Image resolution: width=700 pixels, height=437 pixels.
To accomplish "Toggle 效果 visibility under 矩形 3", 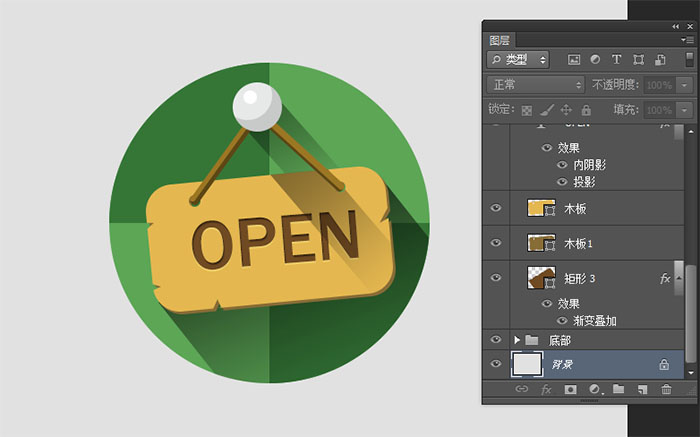I will (547, 304).
